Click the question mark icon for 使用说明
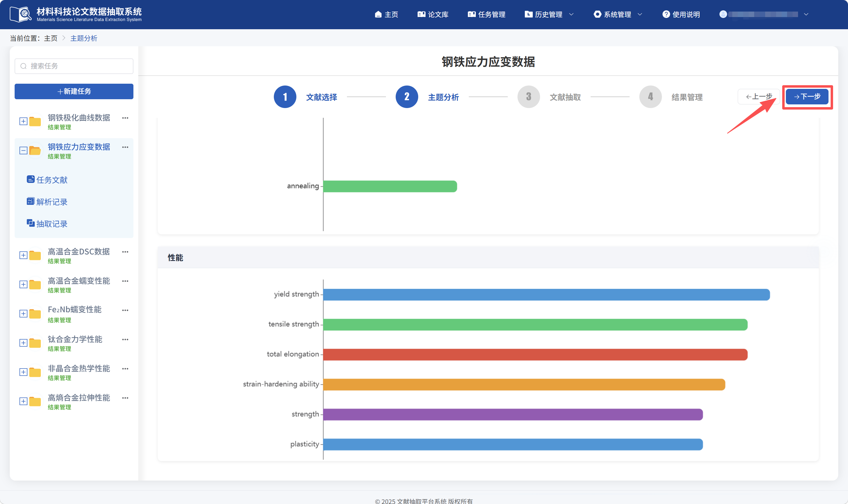The height and width of the screenshot is (504, 848). pos(666,14)
